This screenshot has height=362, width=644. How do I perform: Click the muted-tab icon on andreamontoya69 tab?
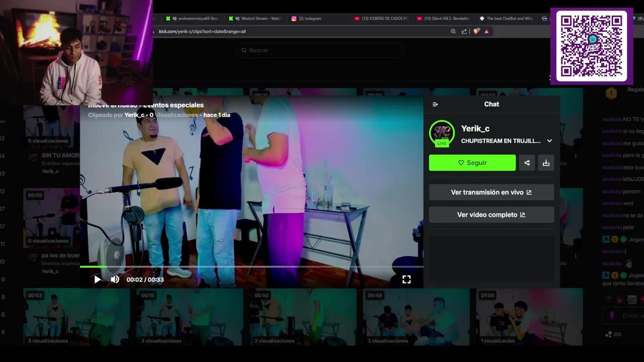point(175,19)
